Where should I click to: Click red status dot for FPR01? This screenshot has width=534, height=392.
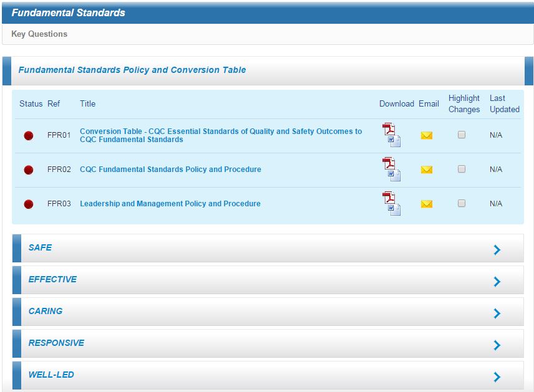click(29, 136)
